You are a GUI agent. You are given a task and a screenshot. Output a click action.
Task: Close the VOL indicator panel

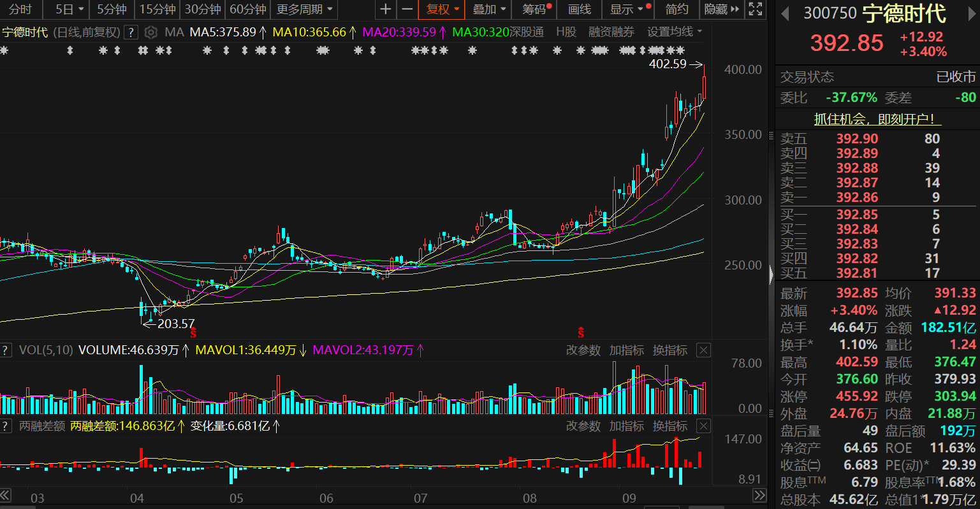coord(703,350)
